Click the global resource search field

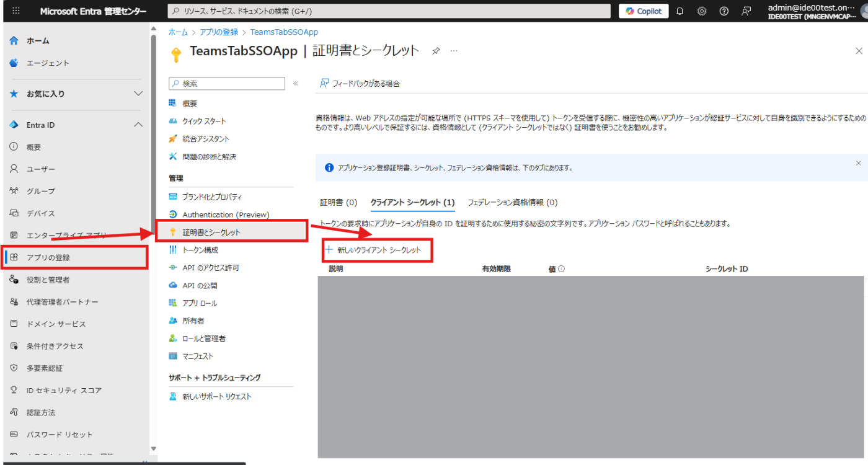point(389,11)
